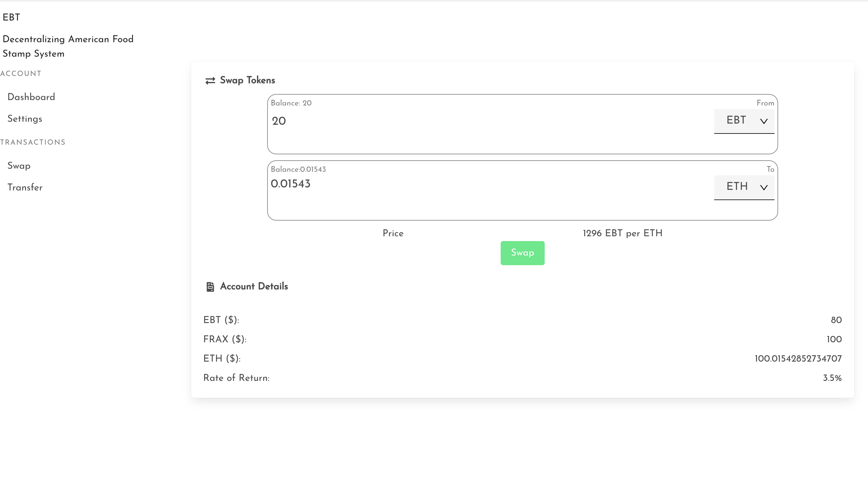Image resolution: width=868 pixels, height=496 pixels.
Task: Click the ETH ($) value 100.01542852734707
Action: (798, 359)
